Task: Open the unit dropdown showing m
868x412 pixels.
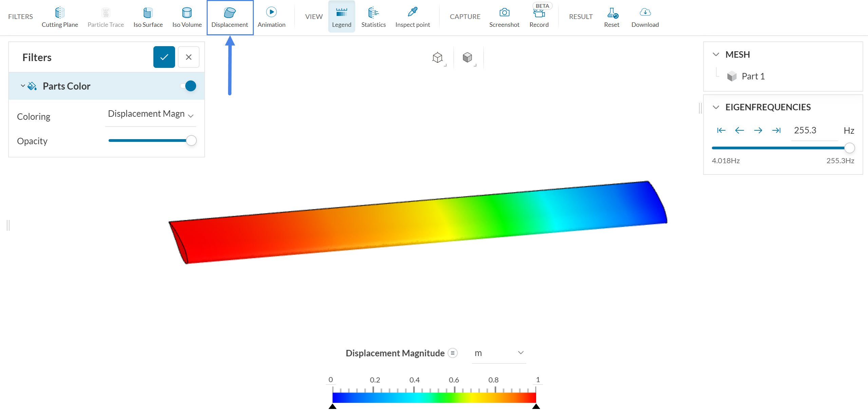Action: click(498, 353)
